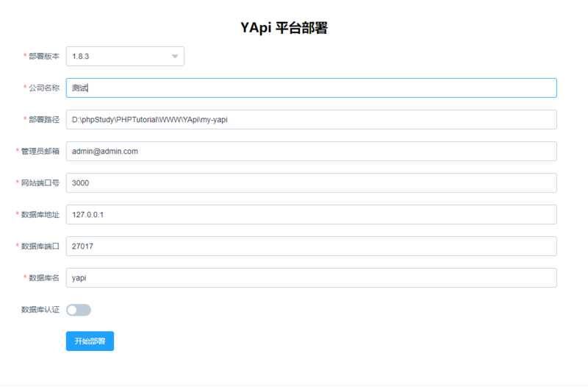This screenshot has height=387, width=588.
Task: Select the 管理员邮箱 email field
Action: click(x=311, y=152)
